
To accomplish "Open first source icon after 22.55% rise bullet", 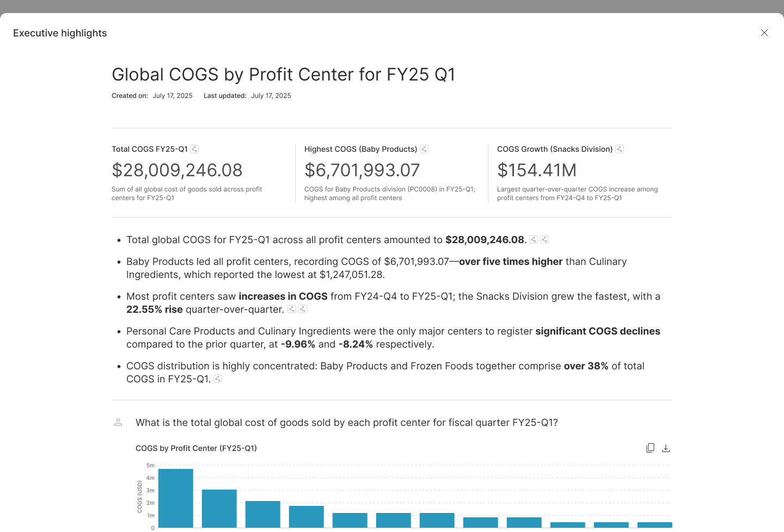I will point(292,309).
